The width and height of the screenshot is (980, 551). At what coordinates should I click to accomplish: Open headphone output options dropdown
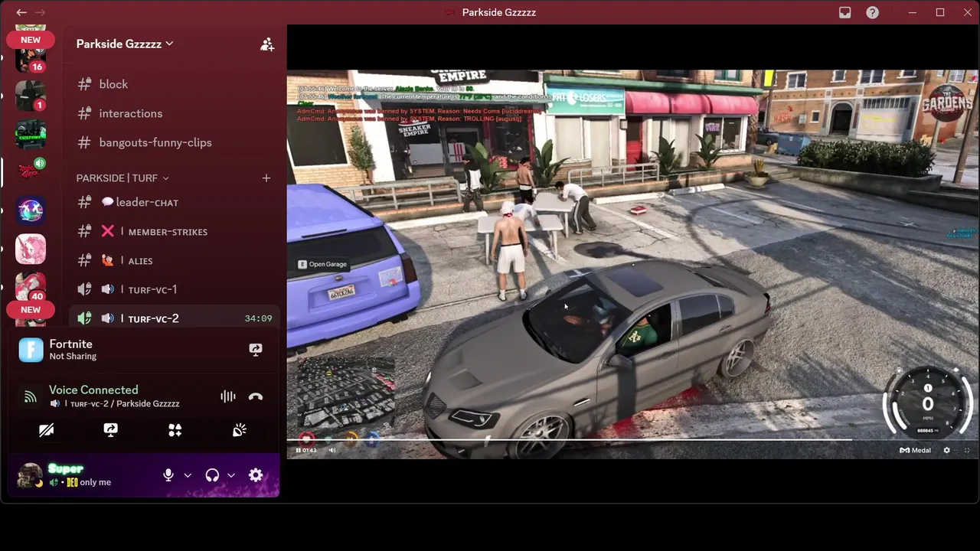coord(231,475)
